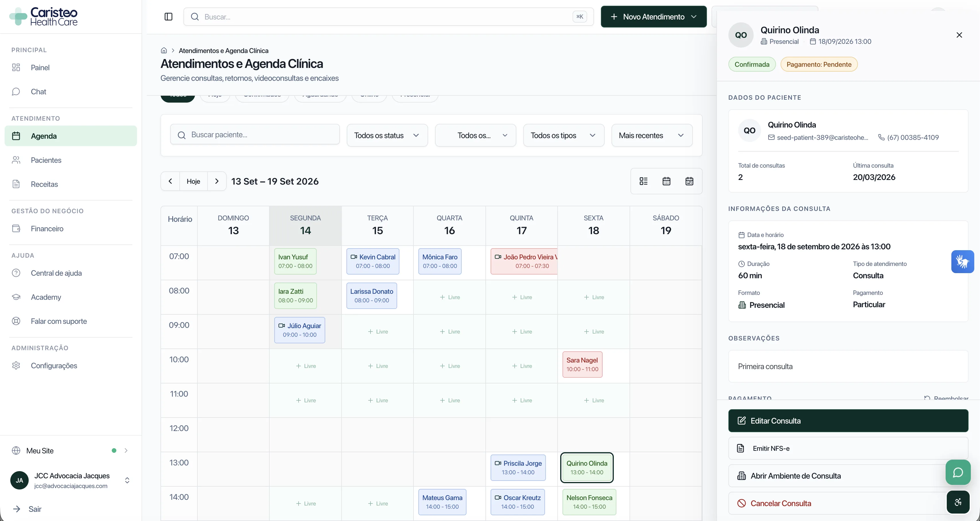Click Editar Consulta button
This screenshot has width=980, height=521.
[x=848, y=420]
